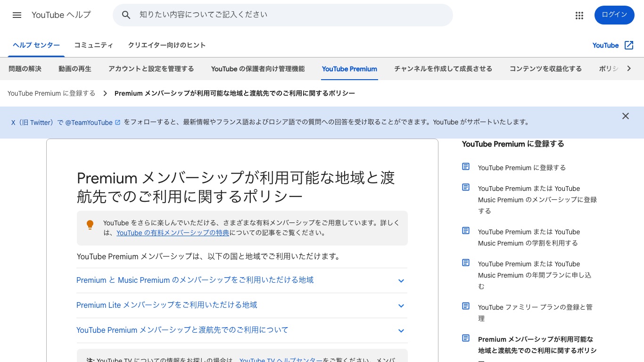
Task: Open sidebar YouTube Premium に登録する article
Action: coord(522,168)
